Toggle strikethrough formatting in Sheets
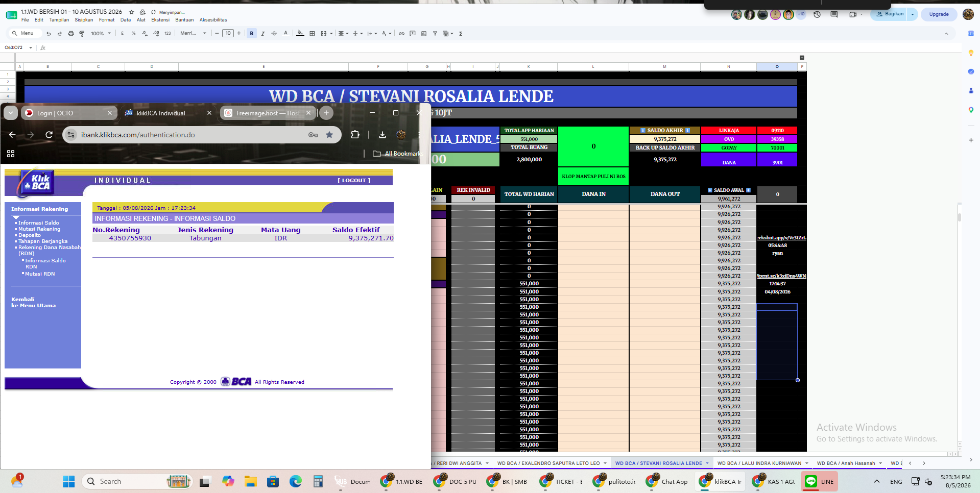 274,34
